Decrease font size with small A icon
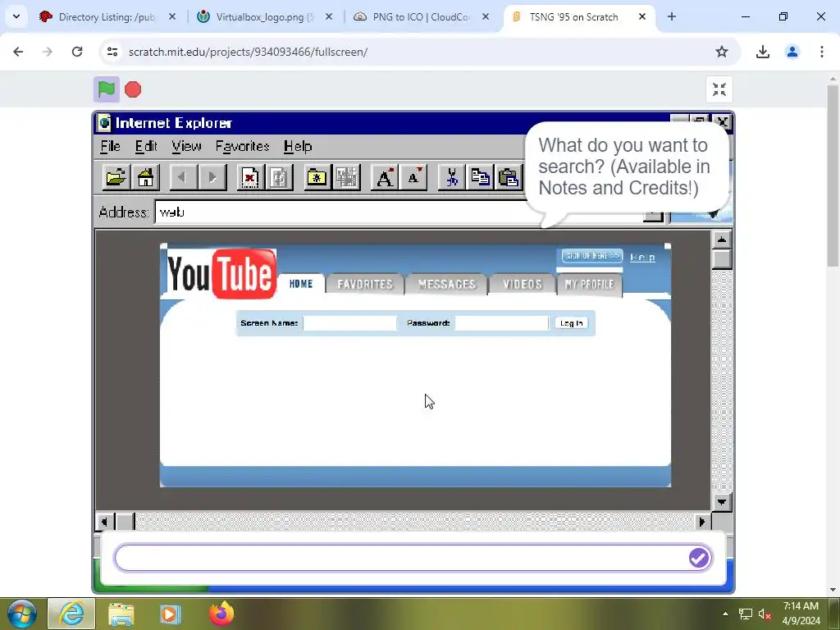 (413, 177)
